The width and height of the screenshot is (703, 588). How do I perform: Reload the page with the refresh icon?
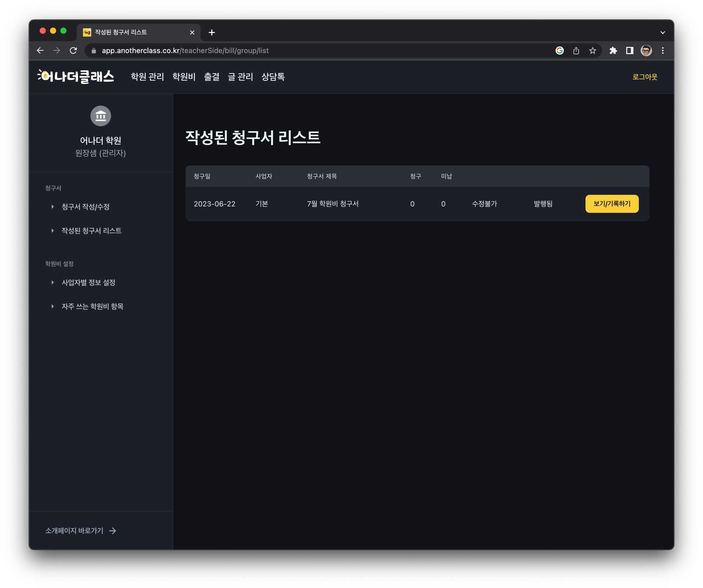tap(73, 51)
